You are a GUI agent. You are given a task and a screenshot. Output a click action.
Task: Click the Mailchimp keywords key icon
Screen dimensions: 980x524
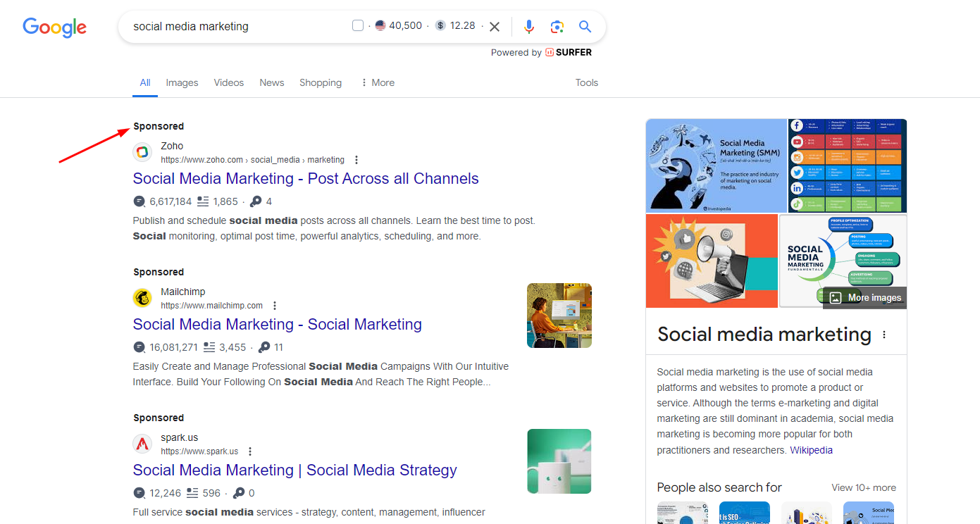point(264,347)
